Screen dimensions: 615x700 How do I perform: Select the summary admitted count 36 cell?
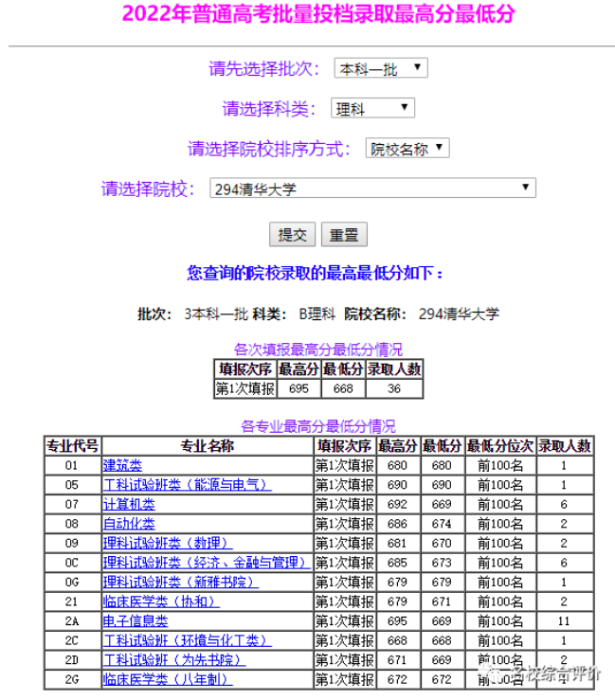coord(394,388)
